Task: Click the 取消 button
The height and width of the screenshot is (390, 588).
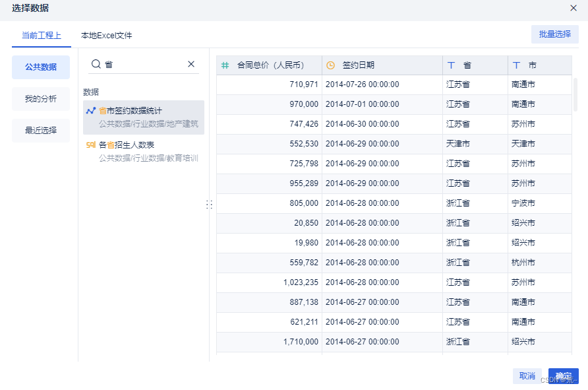Action: (527, 375)
